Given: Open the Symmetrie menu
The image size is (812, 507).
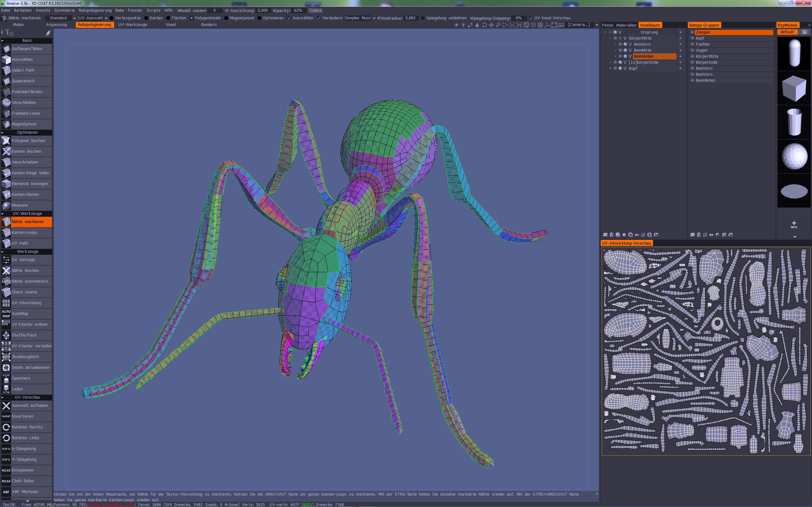Looking at the screenshot, I should [64, 10].
